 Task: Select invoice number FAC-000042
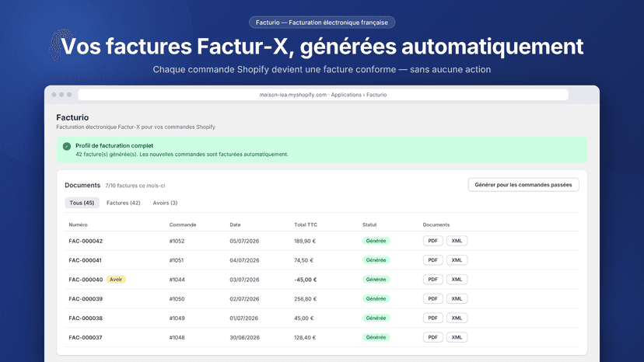coord(86,241)
